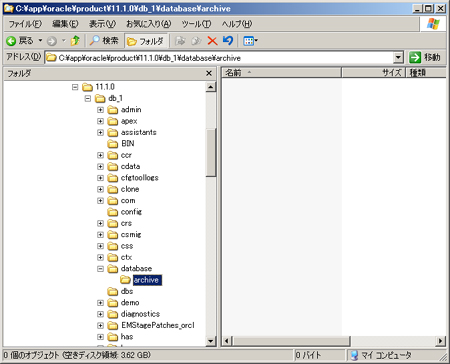450x364 pixels.
Task: Expand the csmig folder node
Action: tap(100, 234)
